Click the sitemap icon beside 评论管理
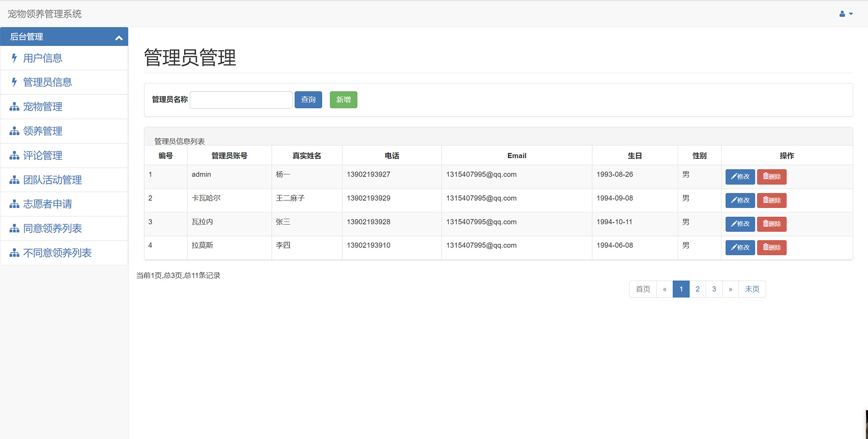This screenshot has height=439, width=868. 14,156
